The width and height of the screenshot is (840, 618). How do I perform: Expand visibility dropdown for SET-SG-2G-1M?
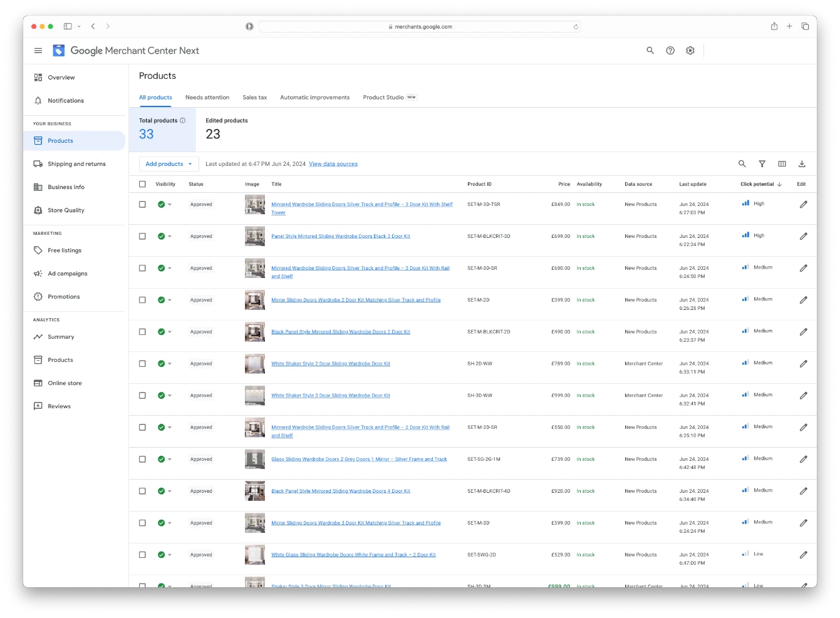(x=170, y=460)
